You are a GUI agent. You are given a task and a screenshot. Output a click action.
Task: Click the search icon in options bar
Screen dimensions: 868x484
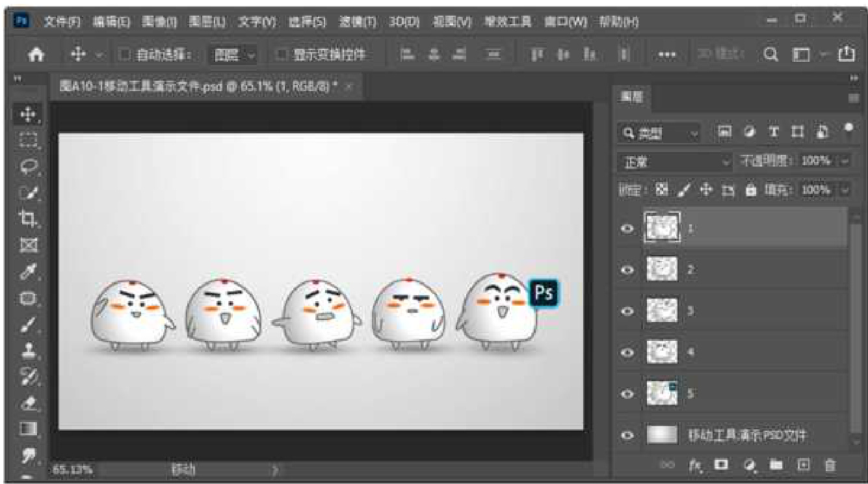pos(771,56)
